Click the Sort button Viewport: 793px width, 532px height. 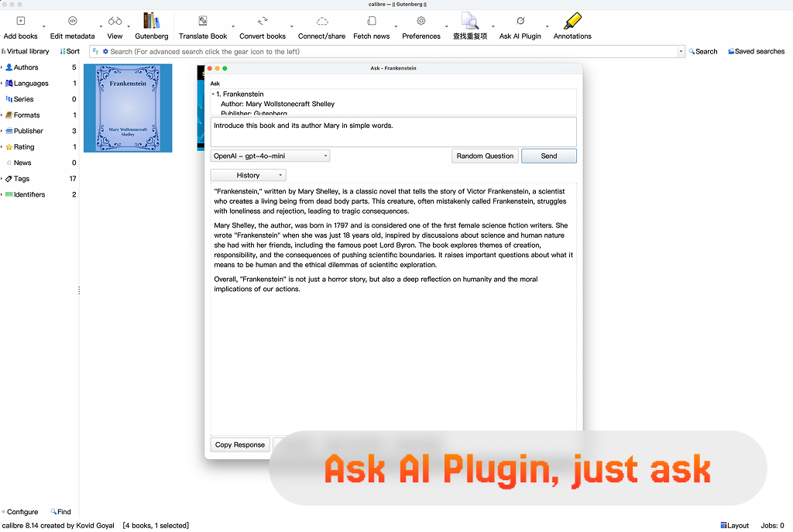(70, 52)
